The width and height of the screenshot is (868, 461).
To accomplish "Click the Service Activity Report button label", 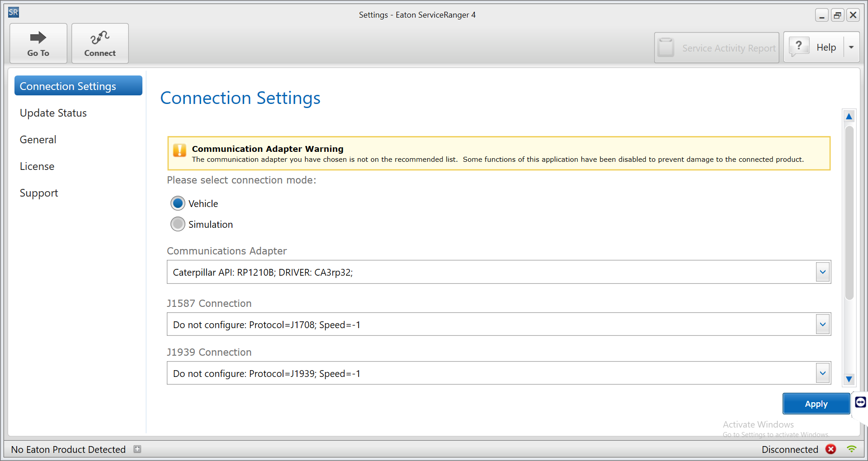I will (729, 48).
